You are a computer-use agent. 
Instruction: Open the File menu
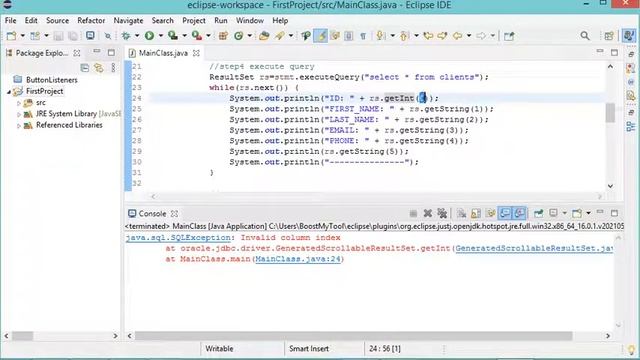point(11,20)
